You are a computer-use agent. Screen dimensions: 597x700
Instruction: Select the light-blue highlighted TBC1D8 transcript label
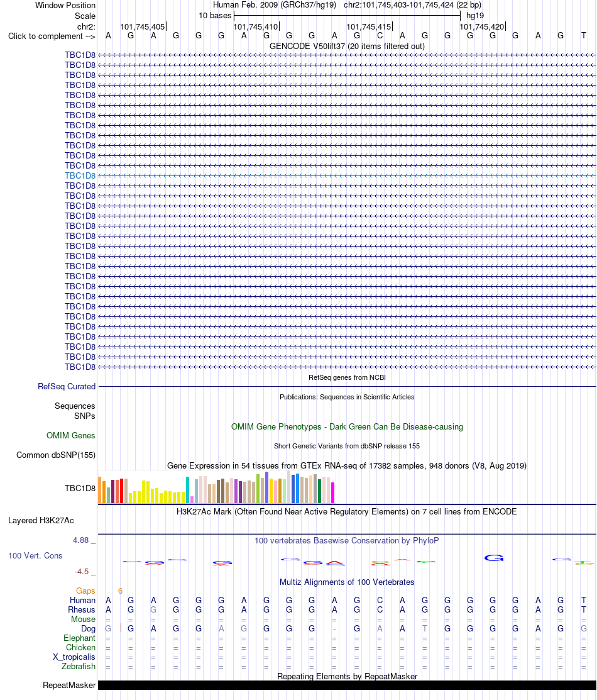(80, 176)
